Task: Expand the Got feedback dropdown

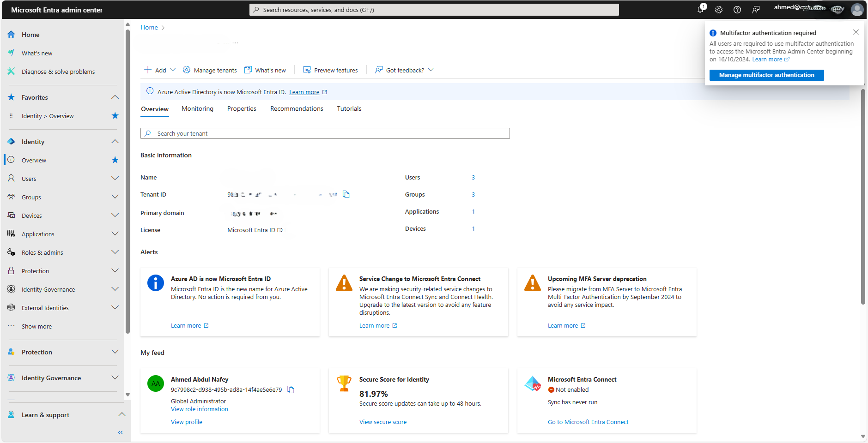Action: (x=431, y=70)
